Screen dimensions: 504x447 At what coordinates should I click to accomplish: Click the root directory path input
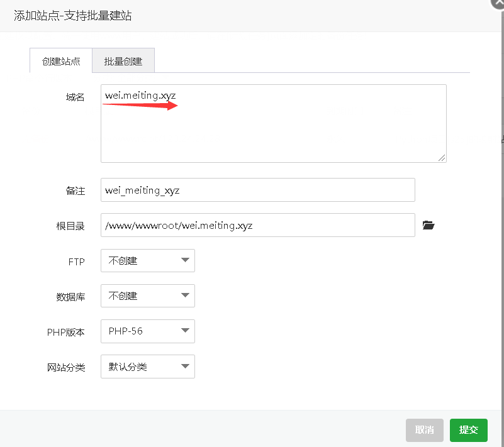coord(258,225)
